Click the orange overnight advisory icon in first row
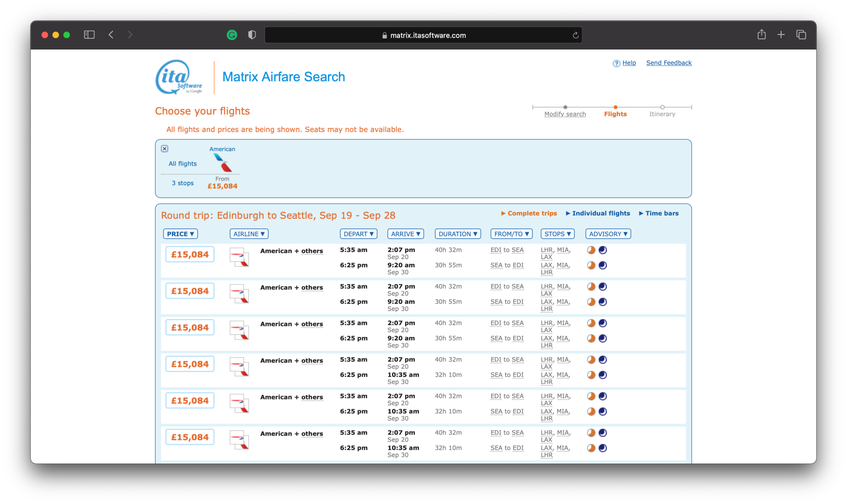The image size is (847, 504). [x=591, y=250]
